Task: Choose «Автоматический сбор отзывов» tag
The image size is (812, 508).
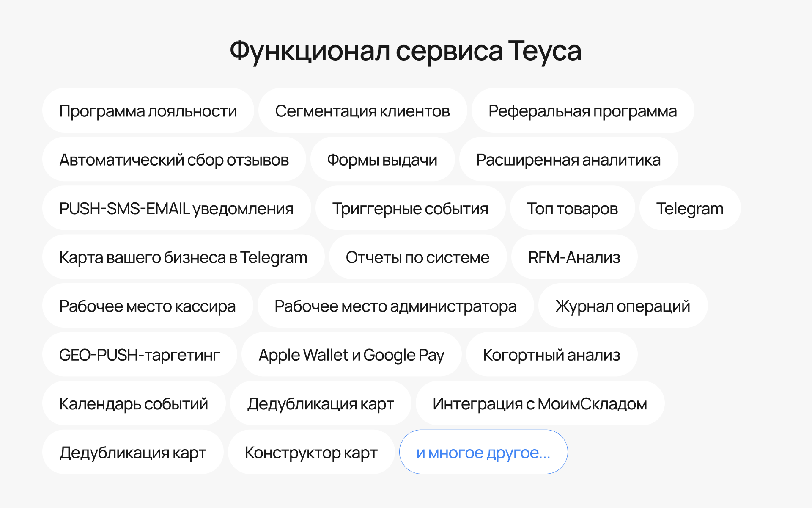Action: point(174,159)
